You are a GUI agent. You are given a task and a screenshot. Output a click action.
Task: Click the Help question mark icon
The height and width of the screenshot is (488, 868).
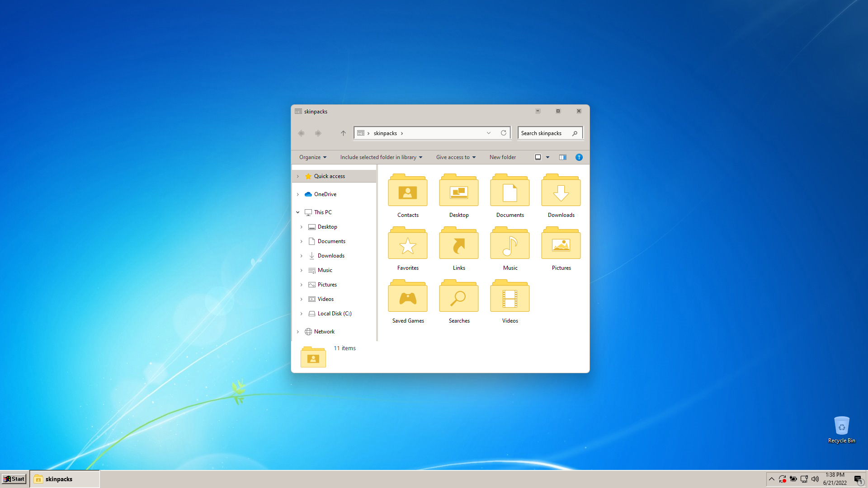(x=579, y=157)
